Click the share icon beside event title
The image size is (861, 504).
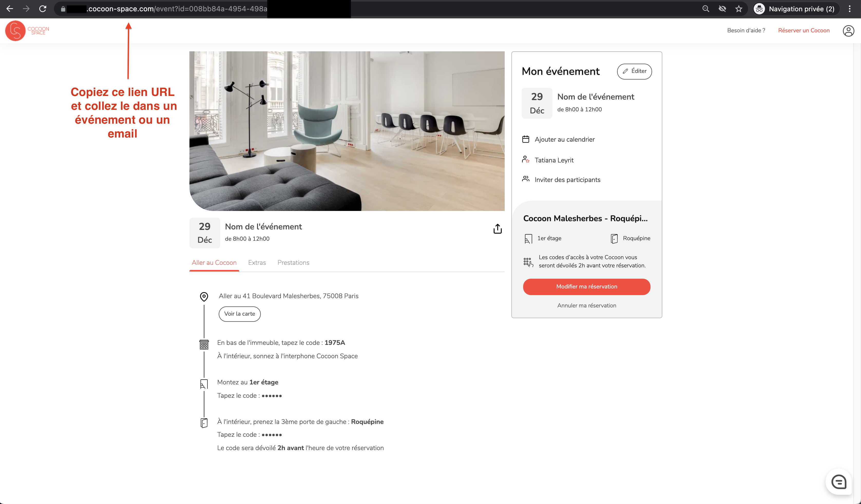point(498,229)
